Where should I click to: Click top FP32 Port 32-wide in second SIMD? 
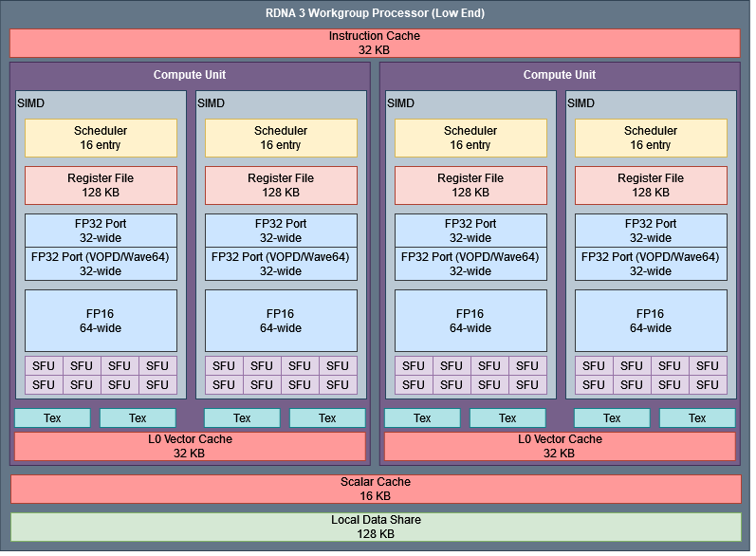(281, 231)
